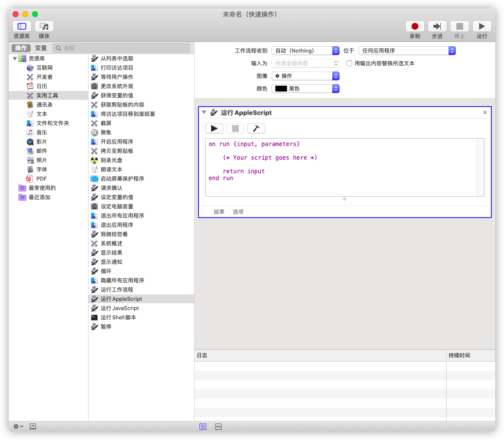The height and width of the screenshot is (440, 504).
Task: Click the script editor resize handle dot
Action: (x=344, y=199)
